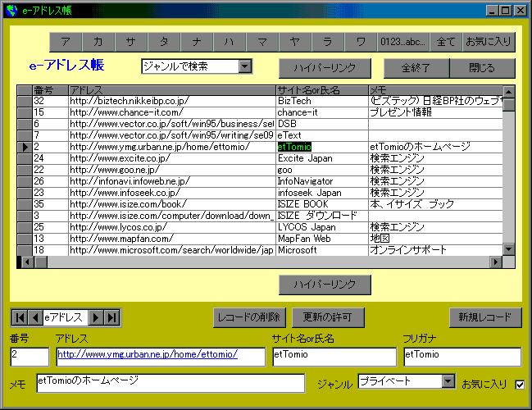
Task: Switch to the お気に入り tab
Action: (489, 41)
